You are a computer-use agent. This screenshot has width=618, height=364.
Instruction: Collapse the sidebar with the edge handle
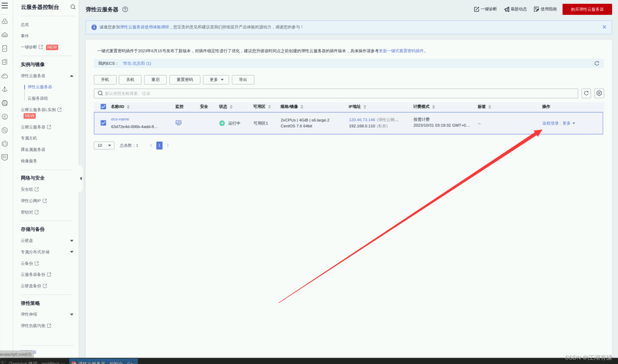(x=80, y=178)
